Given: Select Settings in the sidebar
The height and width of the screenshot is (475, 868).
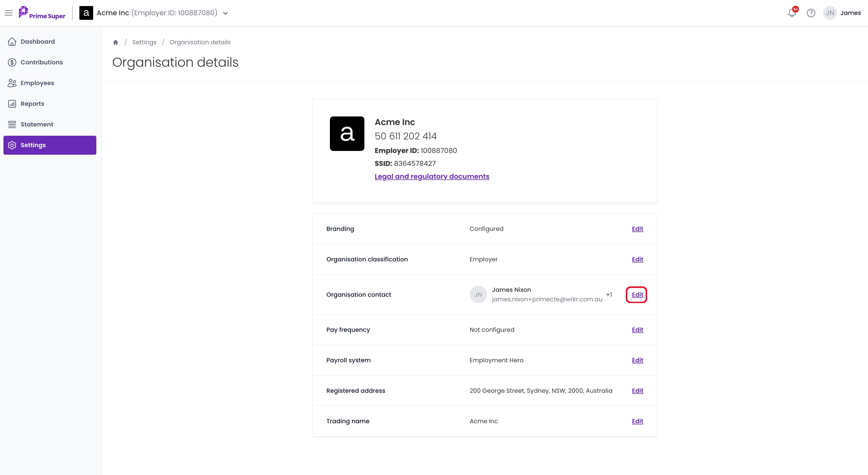Looking at the screenshot, I should pyautogui.click(x=50, y=145).
